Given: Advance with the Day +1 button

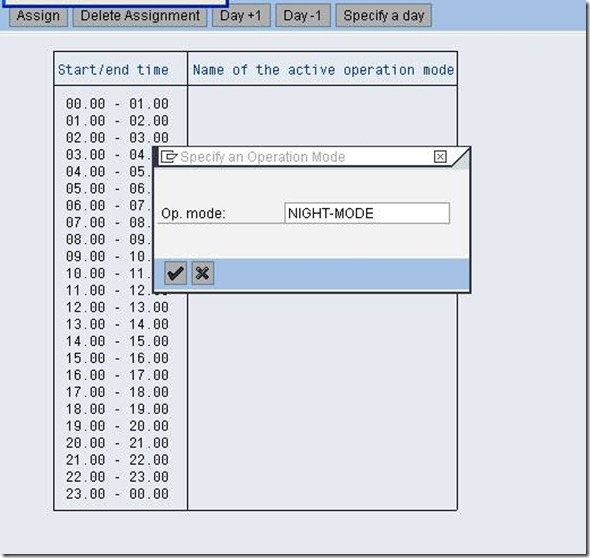Looking at the screenshot, I should pos(241,15).
